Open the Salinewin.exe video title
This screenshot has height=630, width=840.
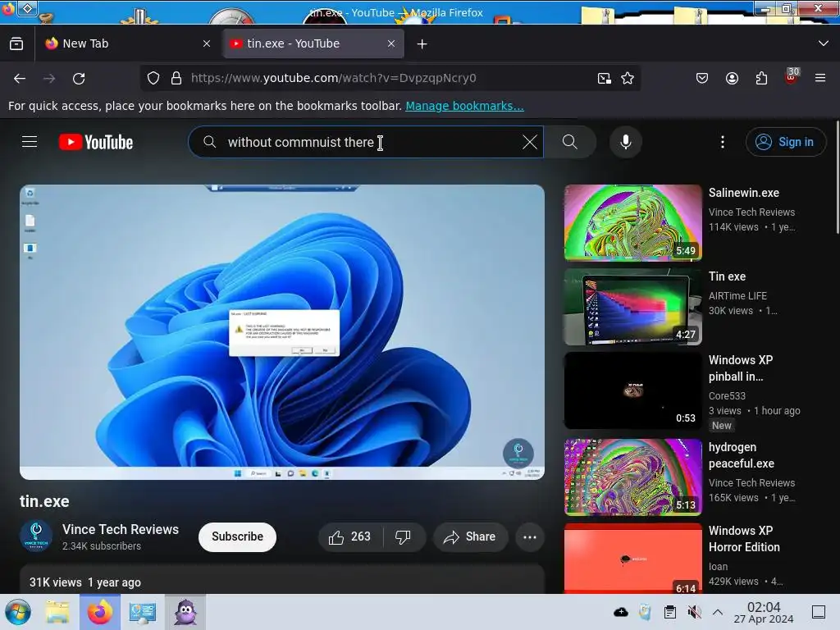pyautogui.click(x=743, y=193)
